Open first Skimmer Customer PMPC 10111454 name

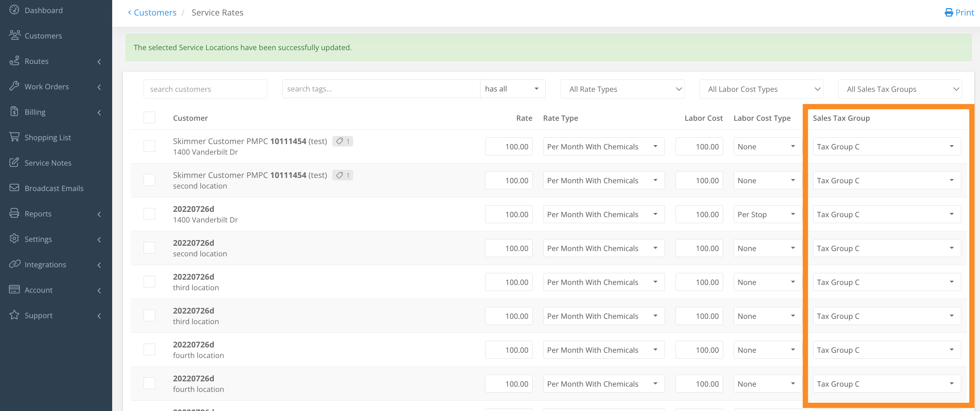[x=249, y=141]
